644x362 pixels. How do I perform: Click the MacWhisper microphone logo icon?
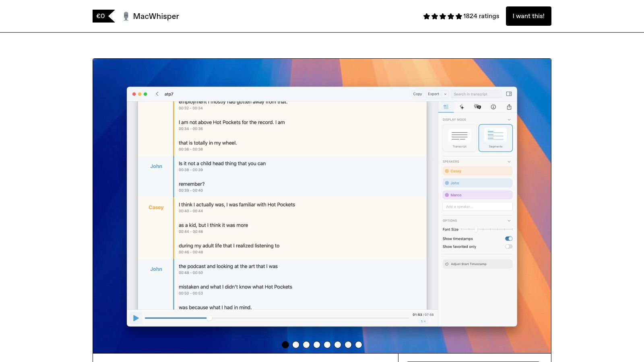click(x=126, y=16)
